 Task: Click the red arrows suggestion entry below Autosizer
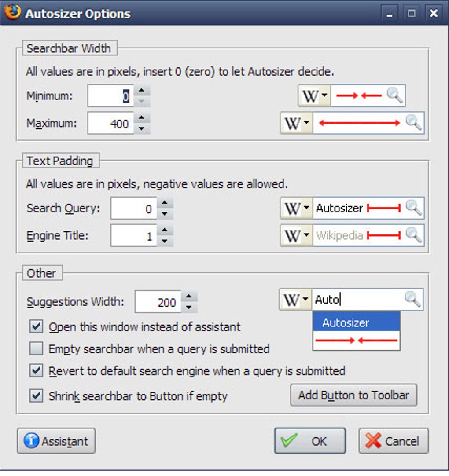pos(357,340)
